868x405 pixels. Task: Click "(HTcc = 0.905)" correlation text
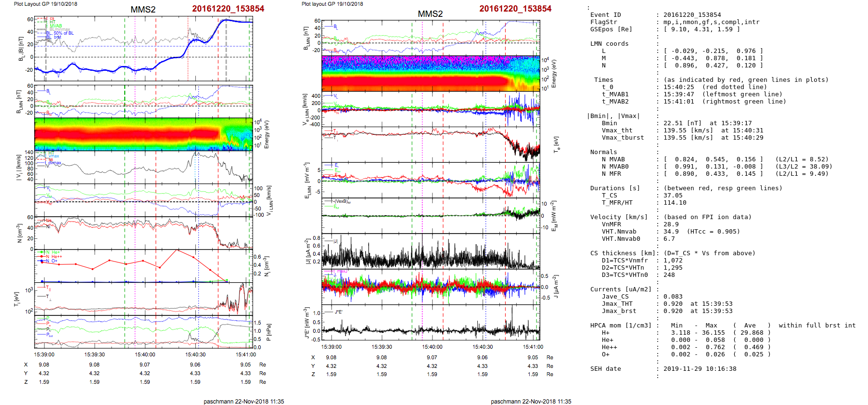[713, 232]
